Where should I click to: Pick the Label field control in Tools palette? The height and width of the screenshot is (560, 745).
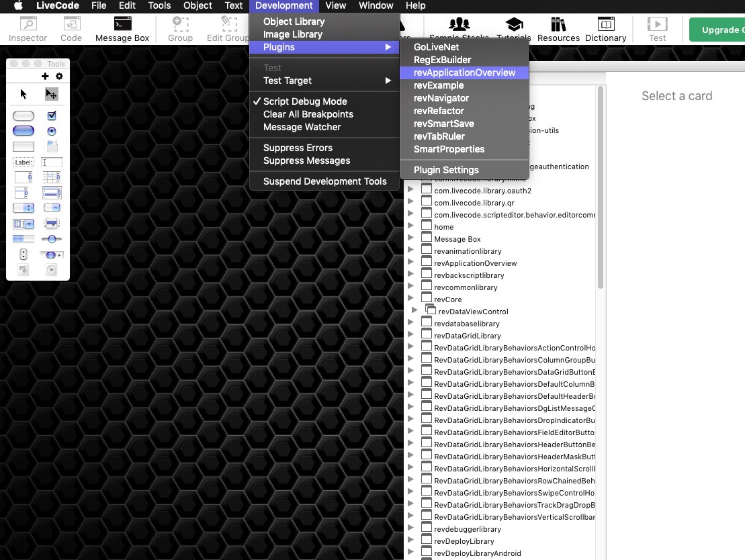23,162
